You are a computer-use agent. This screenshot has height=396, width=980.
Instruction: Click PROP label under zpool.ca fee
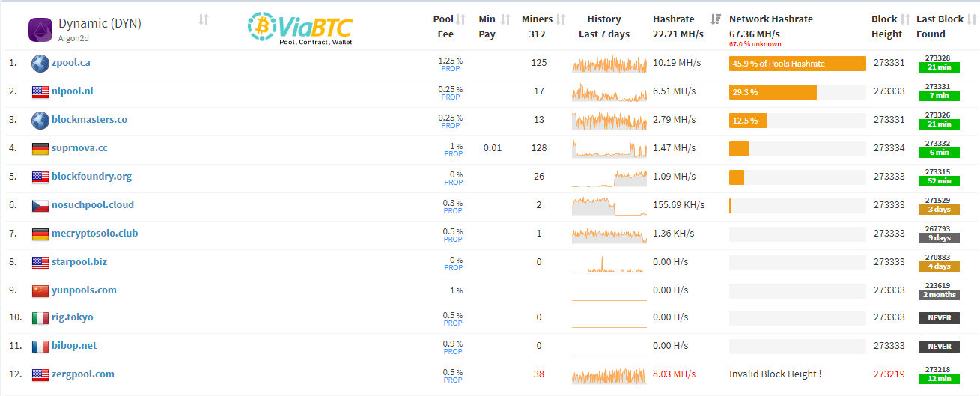click(451, 69)
